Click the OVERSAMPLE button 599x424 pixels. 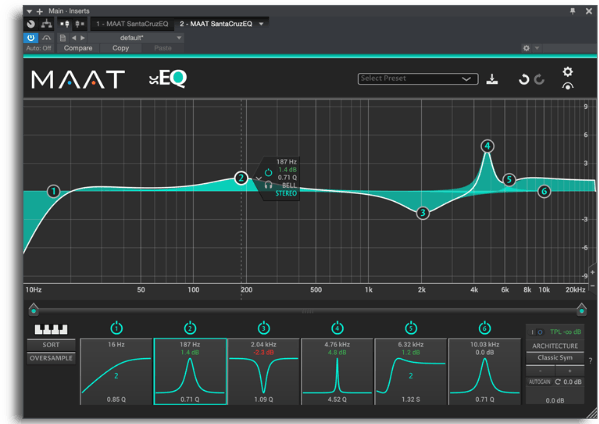(x=51, y=358)
